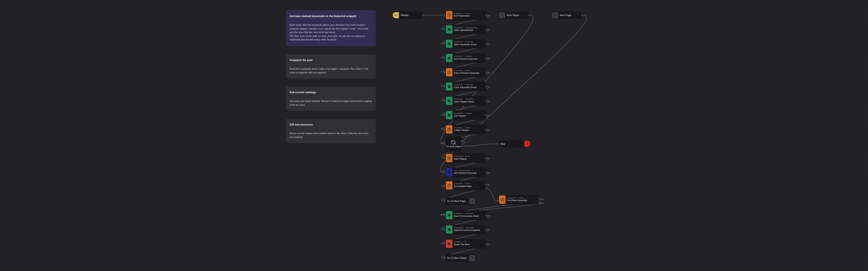This screenshot has width=868, height=271.
Task: Click the Email The Wins mail icon
Action: [449, 244]
